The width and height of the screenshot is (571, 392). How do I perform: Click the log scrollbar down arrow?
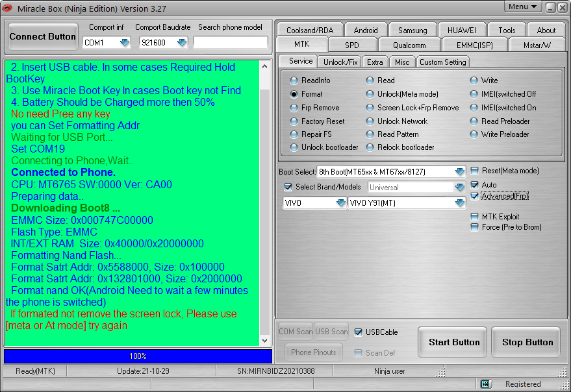(265, 341)
